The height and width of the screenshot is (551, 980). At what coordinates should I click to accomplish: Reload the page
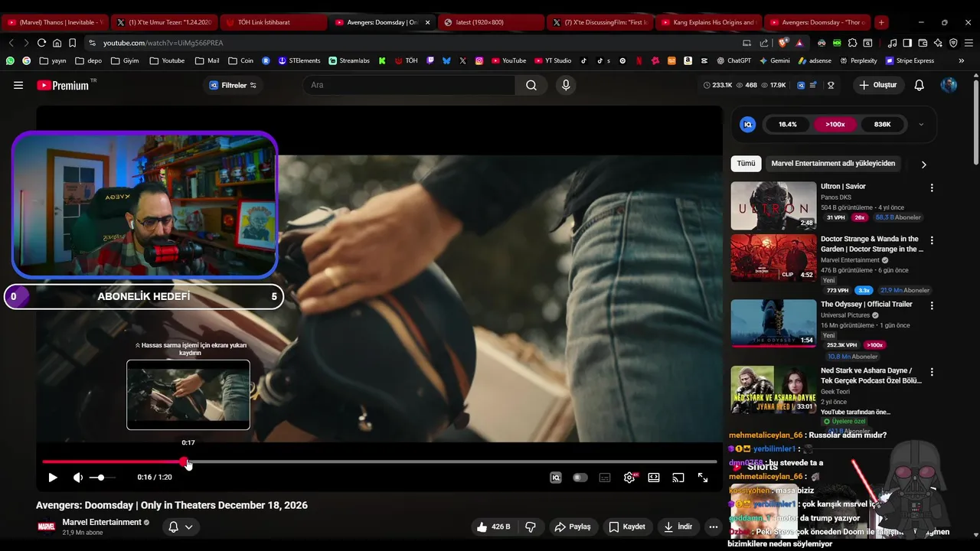(x=41, y=43)
